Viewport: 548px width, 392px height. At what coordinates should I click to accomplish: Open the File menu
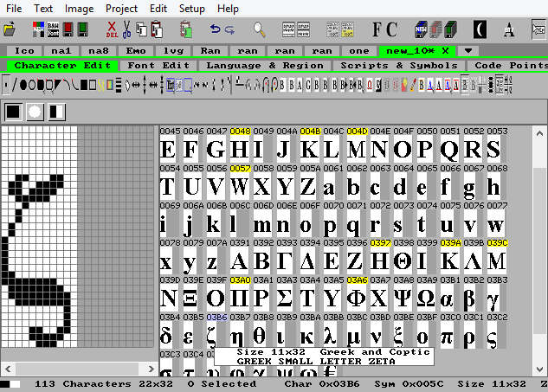pos(14,9)
